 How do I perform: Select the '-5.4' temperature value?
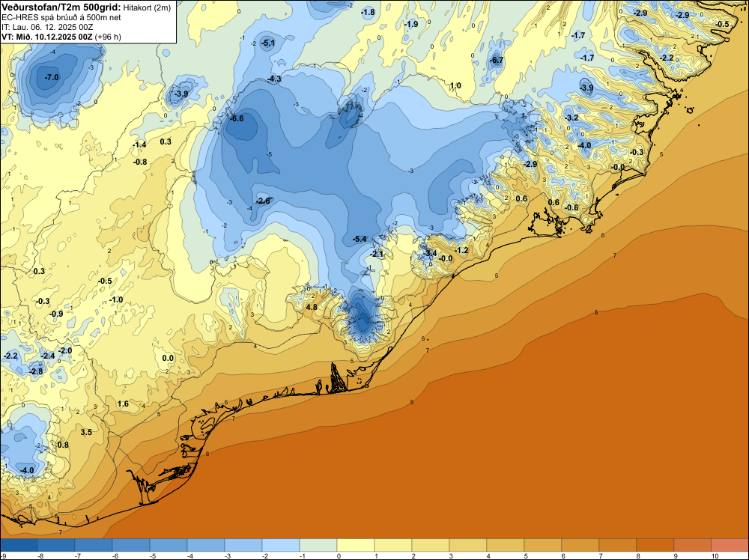pyautogui.click(x=360, y=239)
